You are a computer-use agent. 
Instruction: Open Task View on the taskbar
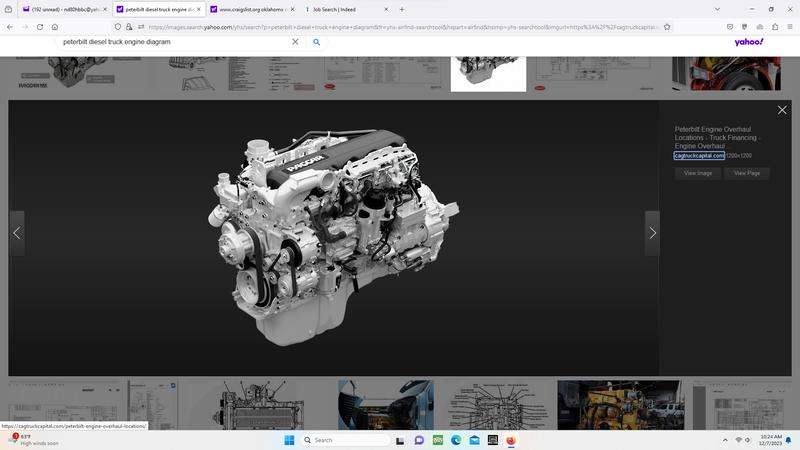tap(400, 440)
